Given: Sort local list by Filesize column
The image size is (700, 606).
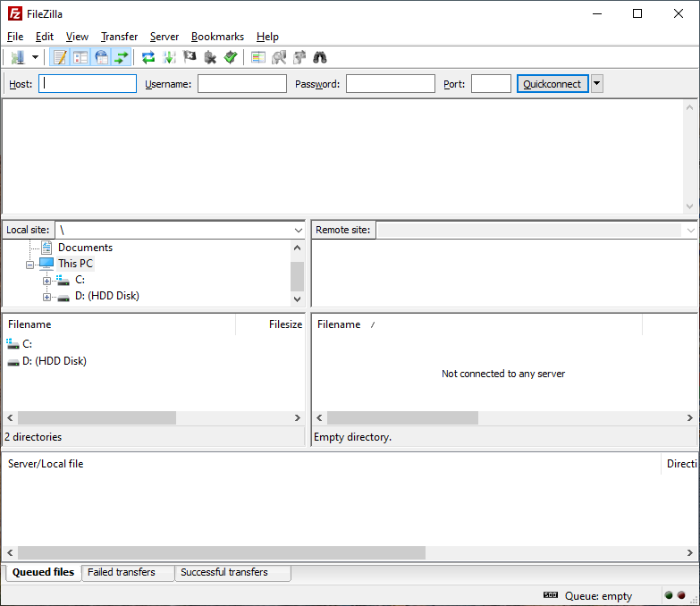Looking at the screenshot, I should tap(270, 324).
